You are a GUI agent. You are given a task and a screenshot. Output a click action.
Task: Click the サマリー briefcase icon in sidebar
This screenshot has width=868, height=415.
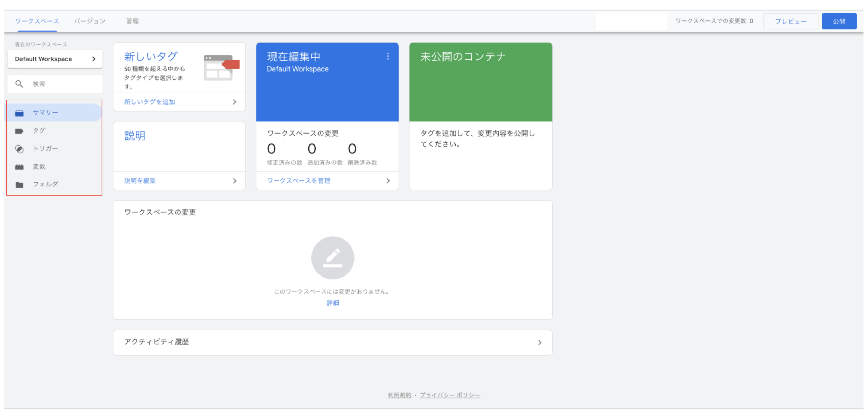(19, 113)
